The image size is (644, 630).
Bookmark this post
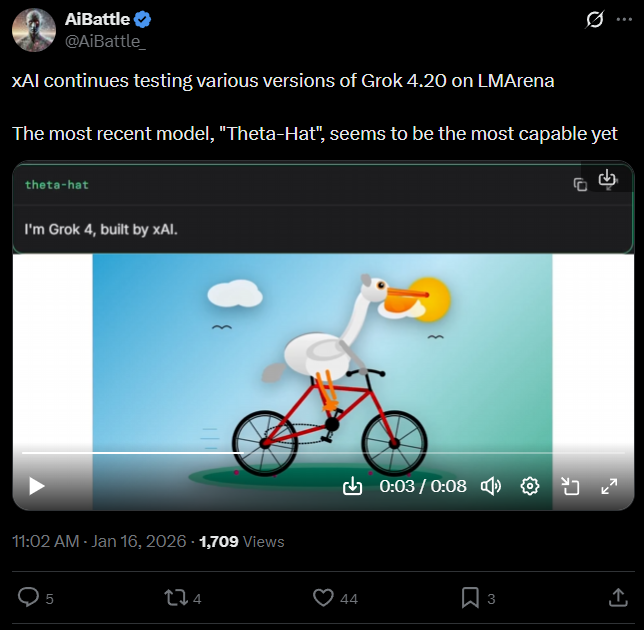(x=470, y=598)
